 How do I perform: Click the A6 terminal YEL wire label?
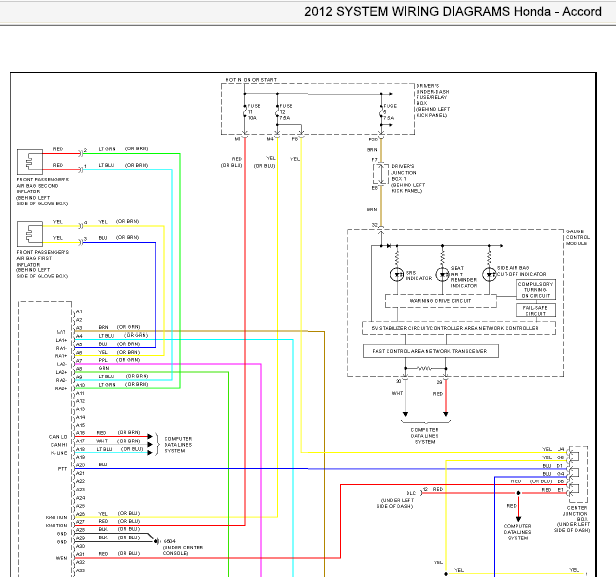pyautogui.click(x=103, y=352)
